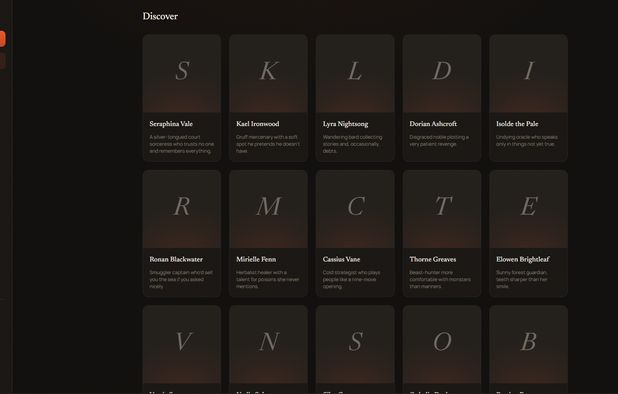
Task: Open Elowen Brightleaf's E avatar tile
Action: 529,209
